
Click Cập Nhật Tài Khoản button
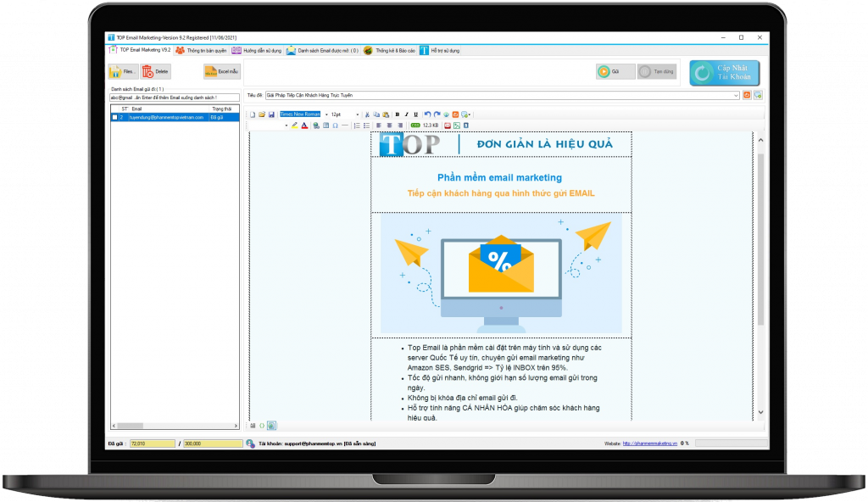pyautogui.click(x=724, y=73)
